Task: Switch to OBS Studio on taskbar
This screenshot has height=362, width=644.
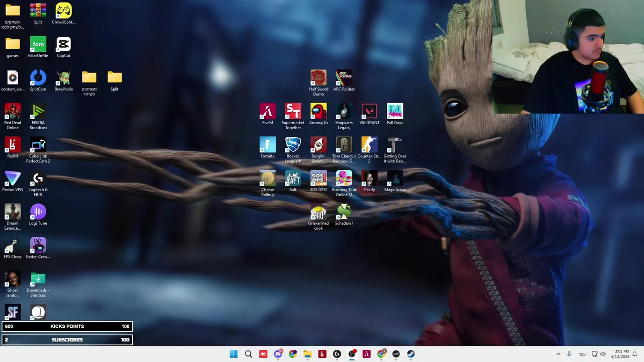Action: point(352,354)
